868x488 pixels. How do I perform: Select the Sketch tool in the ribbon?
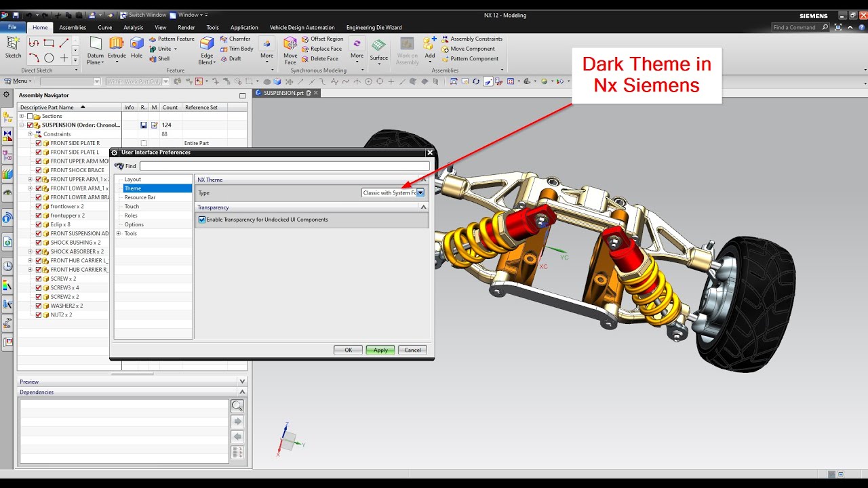[x=13, y=47]
